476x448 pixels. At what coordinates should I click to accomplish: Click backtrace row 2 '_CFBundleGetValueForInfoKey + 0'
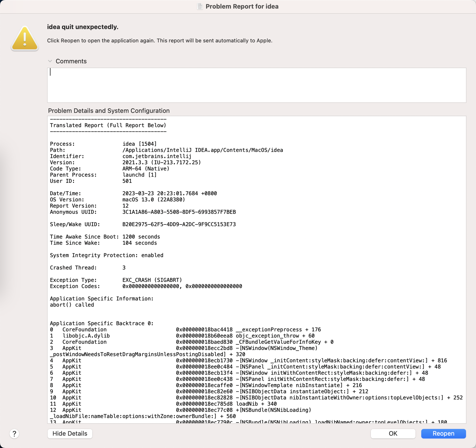[192, 342]
